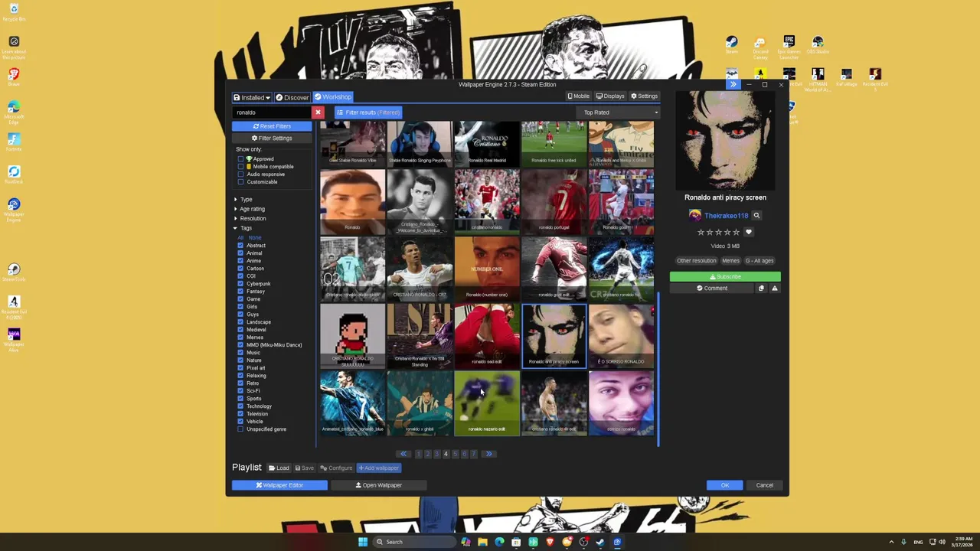Check the Unspecified genre tag

pos(240,429)
